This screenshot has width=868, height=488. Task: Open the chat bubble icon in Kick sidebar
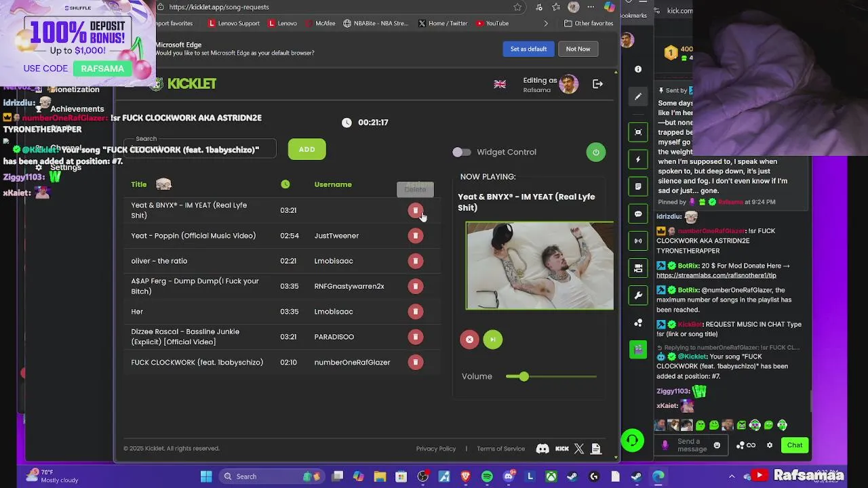click(638, 213)
